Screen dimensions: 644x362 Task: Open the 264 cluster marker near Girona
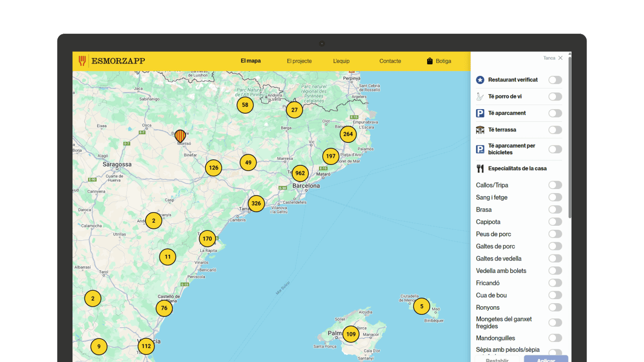[x=348, y=134]
